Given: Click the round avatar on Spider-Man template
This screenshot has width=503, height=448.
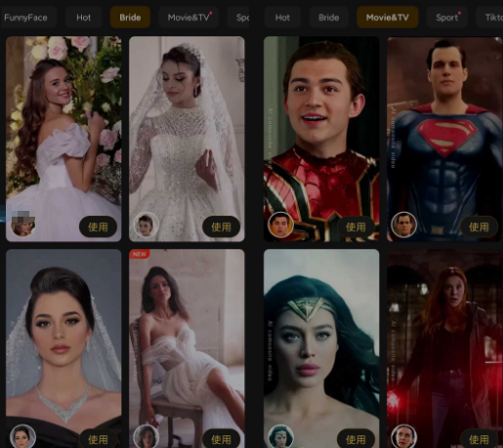Looking at the screenshot, I should coord(280,224).
